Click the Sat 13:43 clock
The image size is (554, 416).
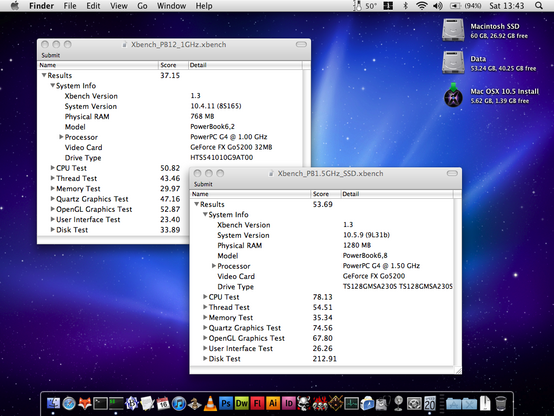tap(507, 6)
